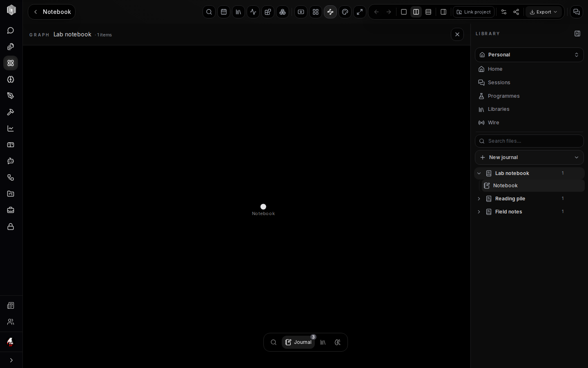Viewport: 588px width, 368px height.
Task: Open the lock icon in left sidebar
Action: pyautogui.click(x=11, y=227)
